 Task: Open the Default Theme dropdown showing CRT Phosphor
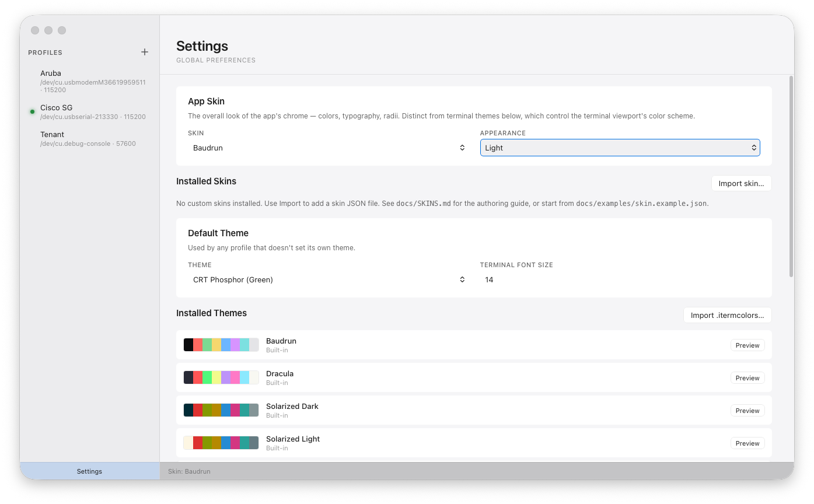(327, 279)
